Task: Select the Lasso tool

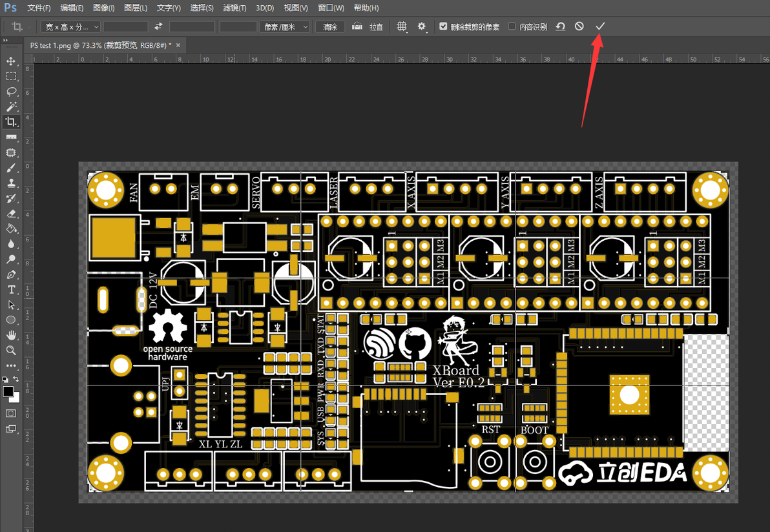Action: click(11, 92)
